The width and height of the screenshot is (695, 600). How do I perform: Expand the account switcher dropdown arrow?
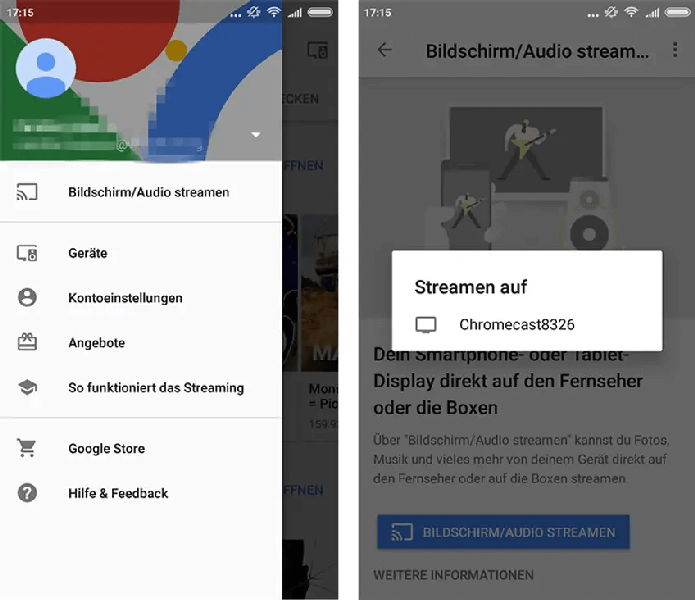click(x=256, y=134)
